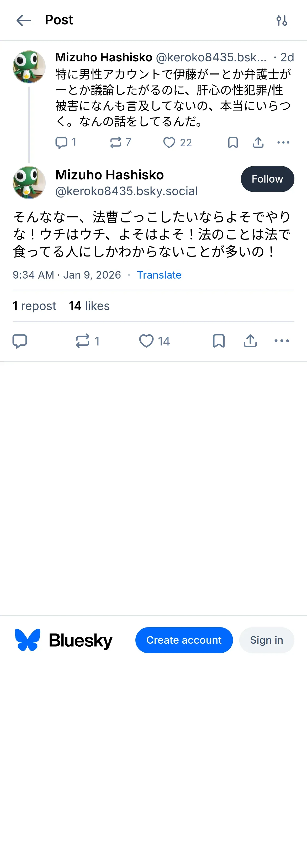Share the parent post
The height and width of the screenshot is (868, 307).
[258, 142]
